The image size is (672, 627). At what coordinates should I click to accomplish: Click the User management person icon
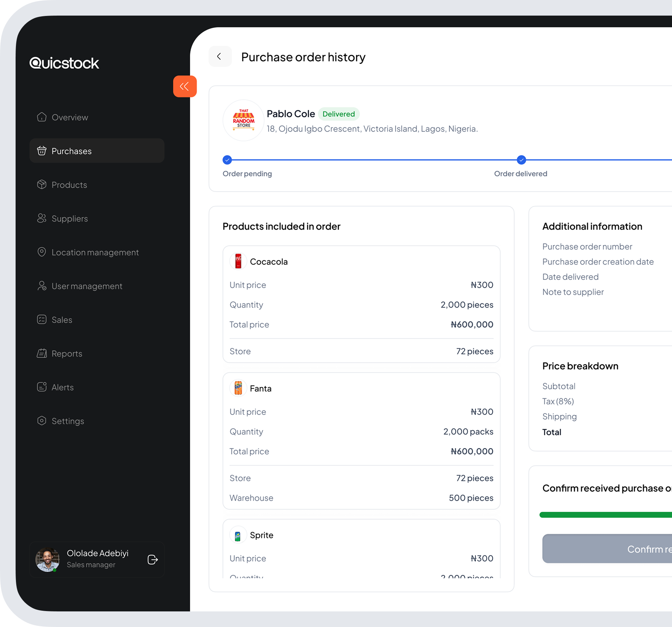click(42, 286)
